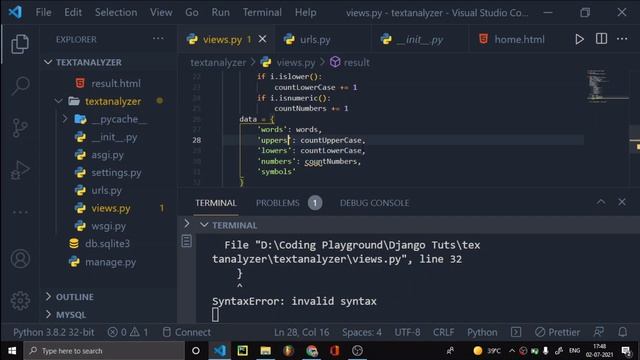Select Python 3.8.2 32-bit interpreter
Viewport: 640px width, 360px height.
53,332
